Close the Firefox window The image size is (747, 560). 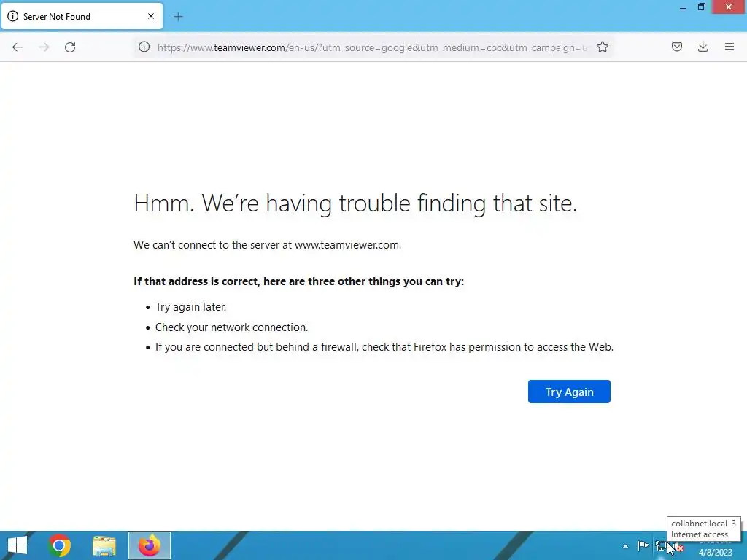(729, 7)
